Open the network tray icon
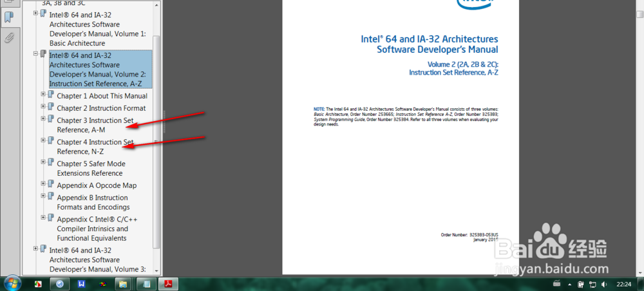The width and height of the screenshot is (644, 291). pos(592,284)
